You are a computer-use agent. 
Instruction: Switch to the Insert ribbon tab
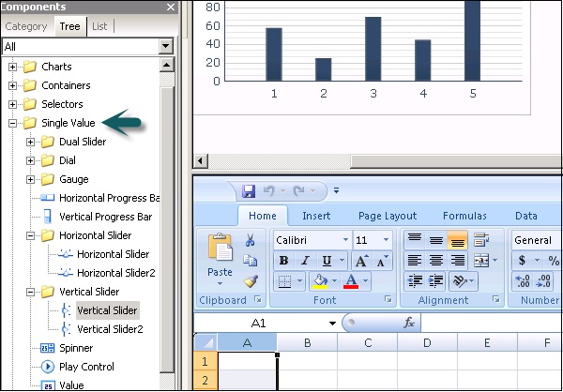(315, 216)
